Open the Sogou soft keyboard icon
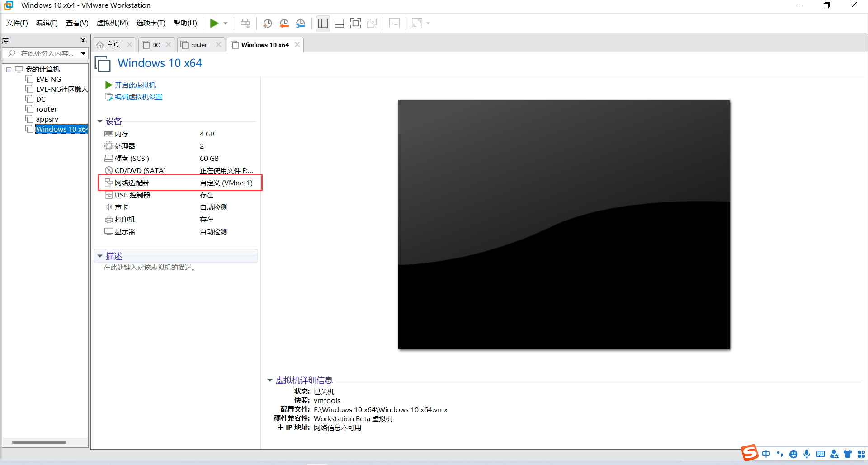This screenshot has height=465, width=868. [821, 454]
